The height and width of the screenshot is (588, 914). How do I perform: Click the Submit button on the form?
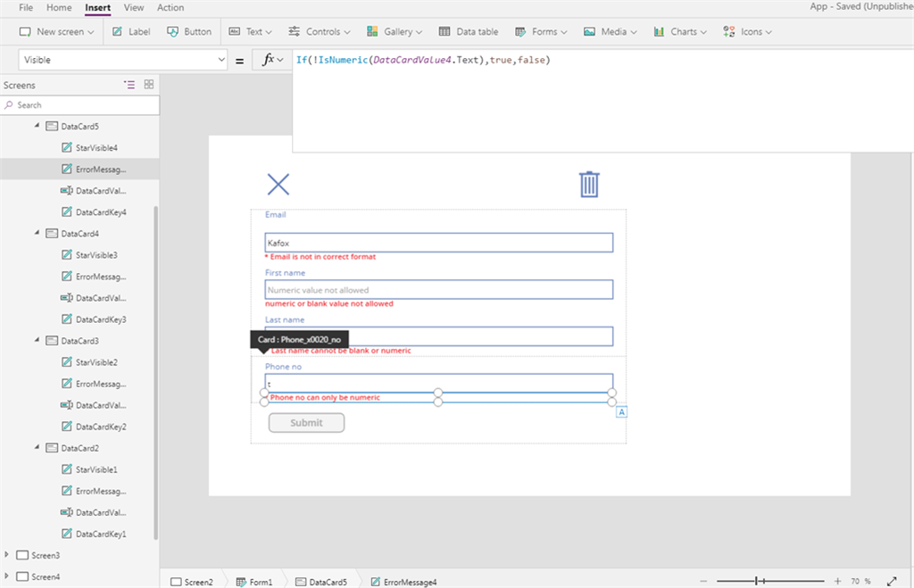point(307,423)
